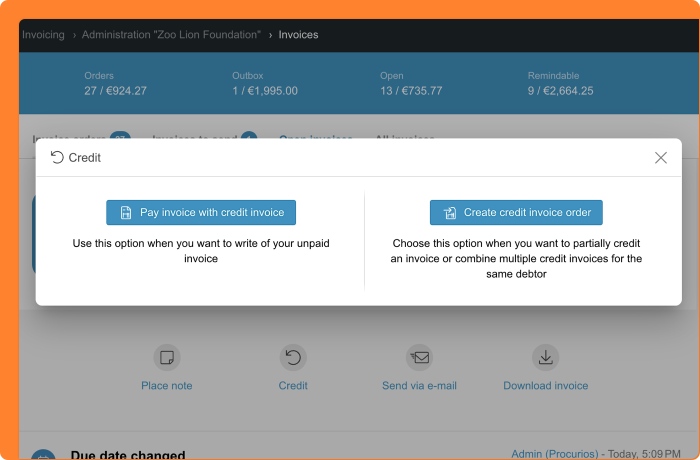700x460 pixels.
Task: Select the Orders 27 / €924.27 summary
Action: (115, 84)
